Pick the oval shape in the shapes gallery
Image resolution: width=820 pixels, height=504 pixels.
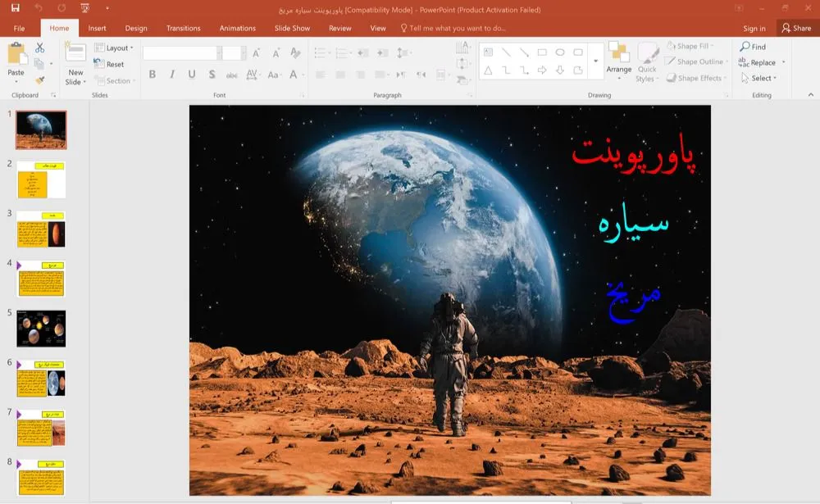pyautogui.click(x=560, y=52)
